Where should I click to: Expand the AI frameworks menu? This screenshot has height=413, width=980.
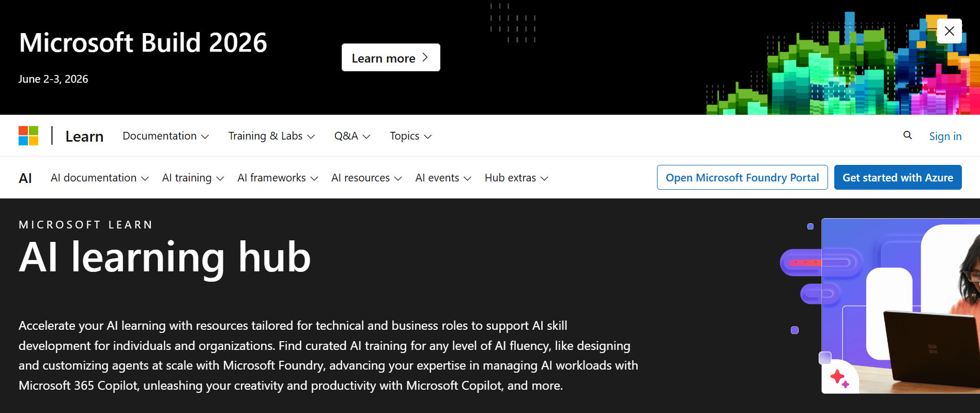point(277,177)
